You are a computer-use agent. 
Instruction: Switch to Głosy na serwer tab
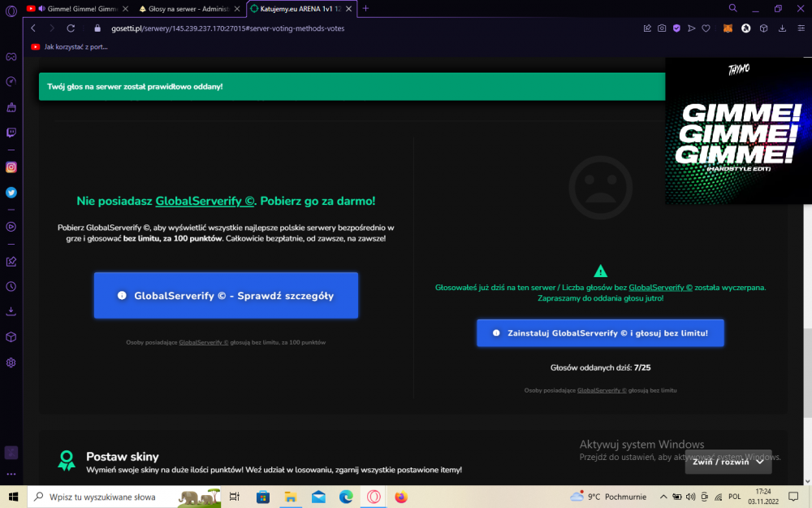click(x=188, y=9)
